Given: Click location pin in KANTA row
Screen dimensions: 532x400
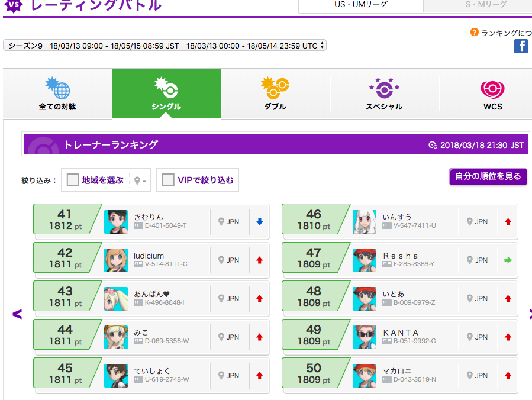Looking at the screenshot, I should click(470, 337).
